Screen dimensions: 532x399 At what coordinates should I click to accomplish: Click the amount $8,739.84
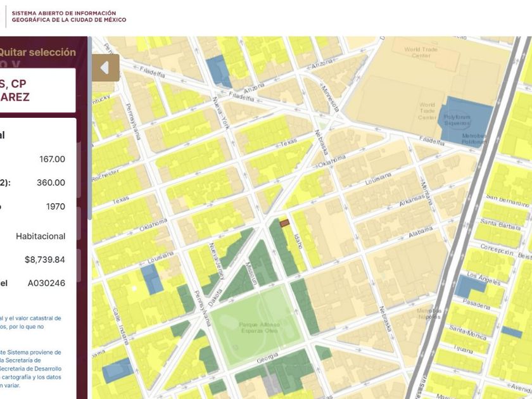(x=45, y=260)
